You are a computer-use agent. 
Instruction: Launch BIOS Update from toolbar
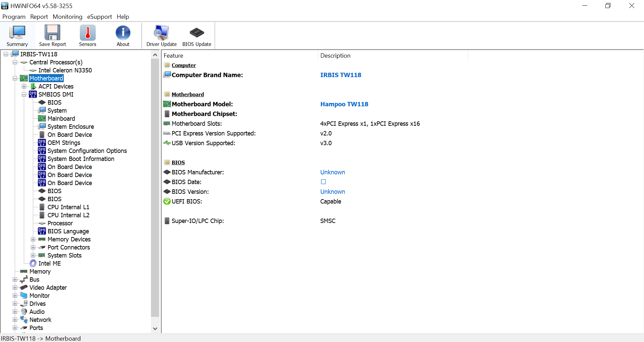point(197,36)
